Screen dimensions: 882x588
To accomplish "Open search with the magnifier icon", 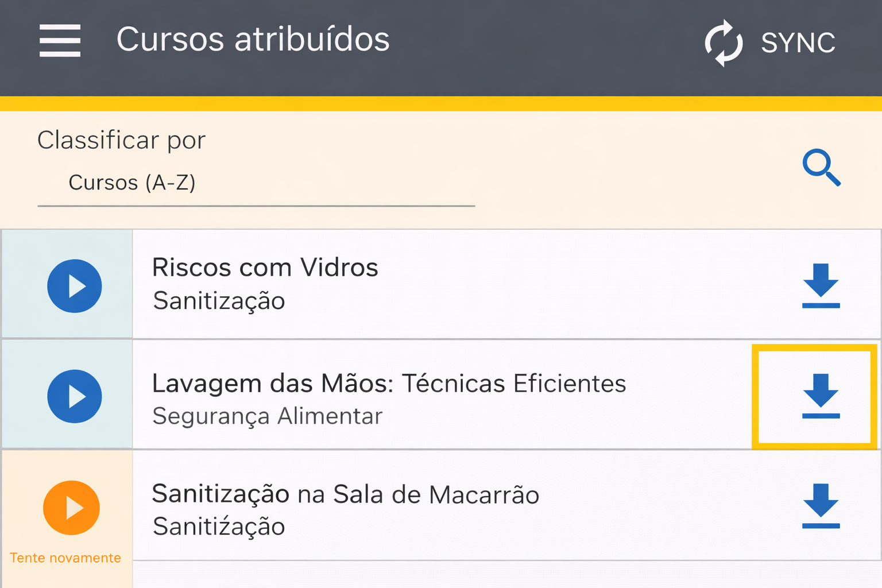I will (x=821, y=167).
